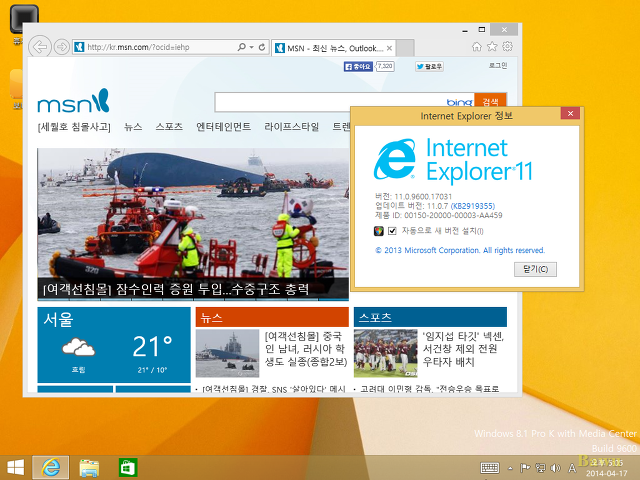Screen dimensions: 640x480
Task: Click the browser Back arrow button
Action: click(40, 47)
